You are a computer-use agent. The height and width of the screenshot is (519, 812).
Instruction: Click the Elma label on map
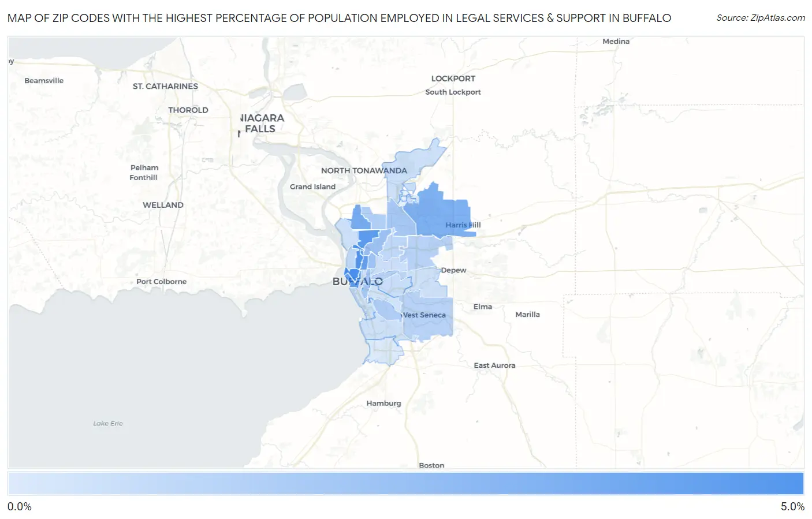pyautogui.click(x=483, y=307)
